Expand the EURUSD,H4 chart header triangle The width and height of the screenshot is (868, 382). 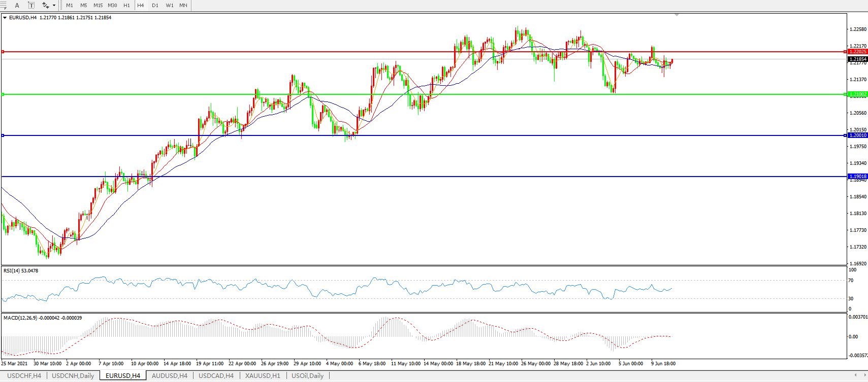pyautogui.click(x=5, y=18)
